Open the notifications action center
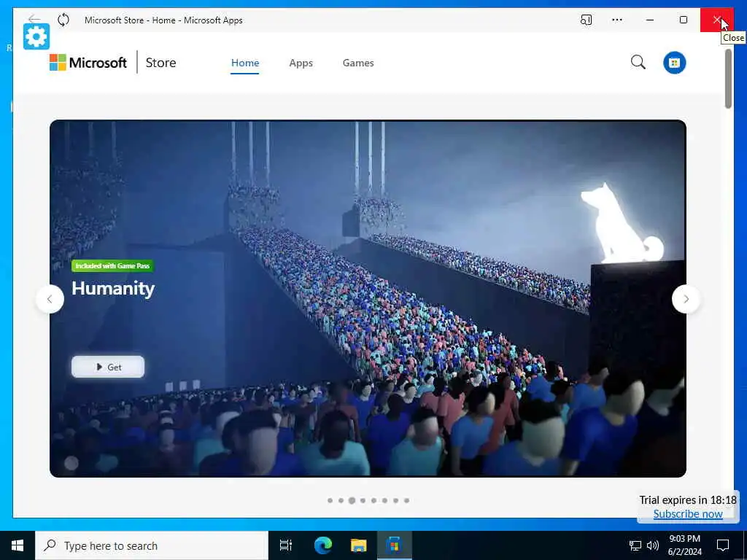 pyautogui.click(x=723, y=545)
